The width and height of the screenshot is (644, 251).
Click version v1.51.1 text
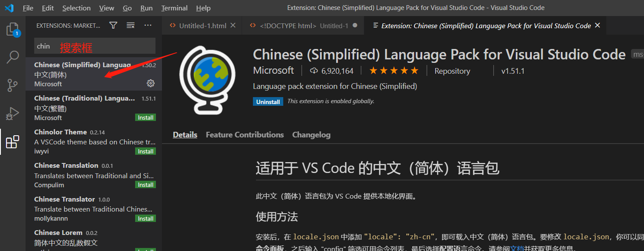pyautogui.click(x=513, y=71)
